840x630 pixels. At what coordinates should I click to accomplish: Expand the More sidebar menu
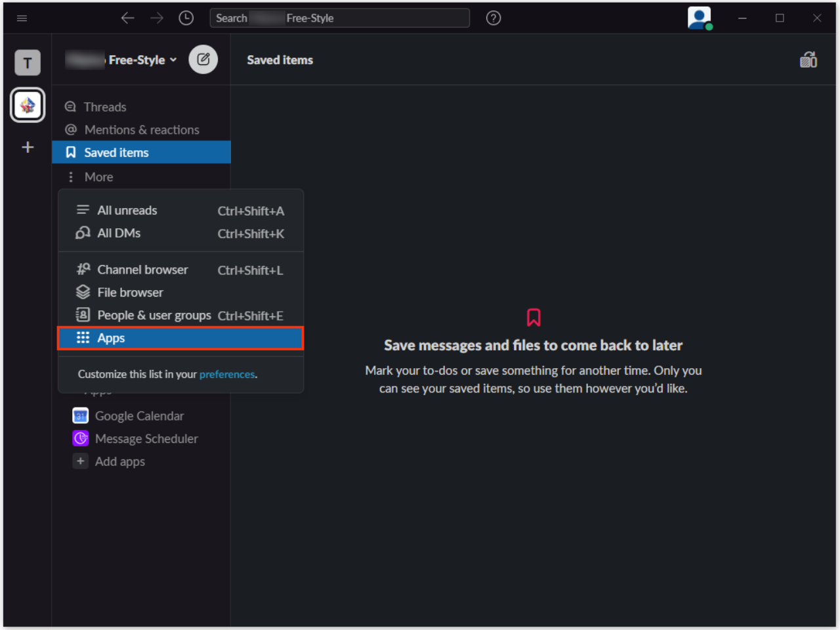coord(98,177)
